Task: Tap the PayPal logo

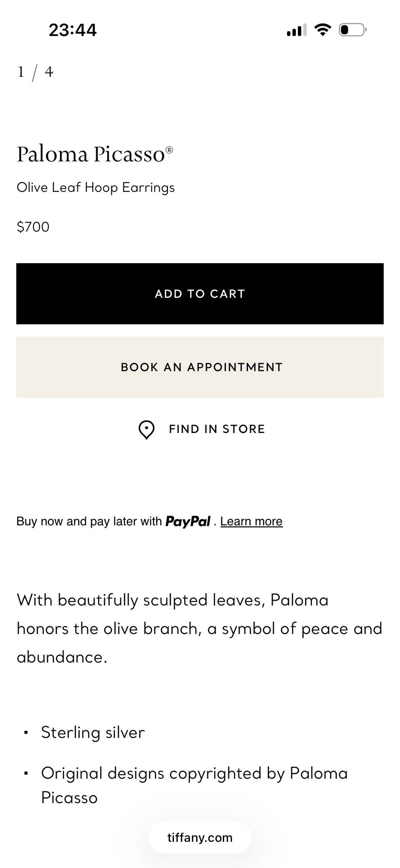Action: pos(187,521)
